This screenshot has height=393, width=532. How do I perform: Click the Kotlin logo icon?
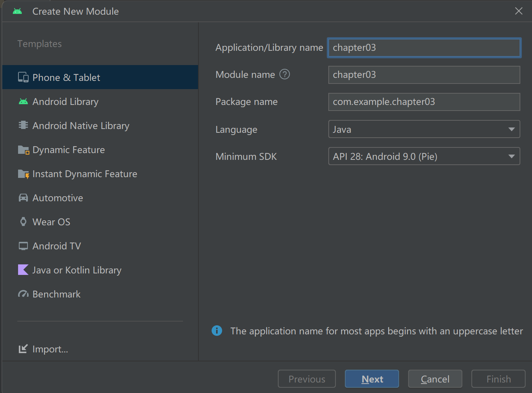[23, 270]
